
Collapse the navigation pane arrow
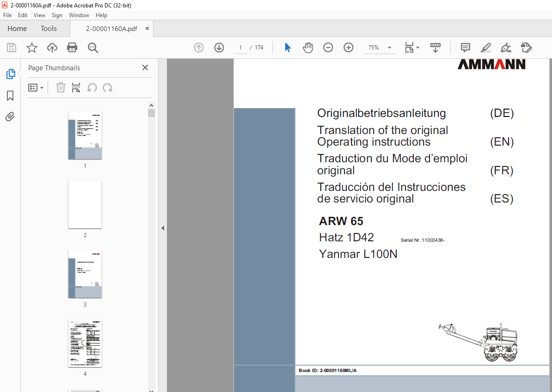coord(163,228)
